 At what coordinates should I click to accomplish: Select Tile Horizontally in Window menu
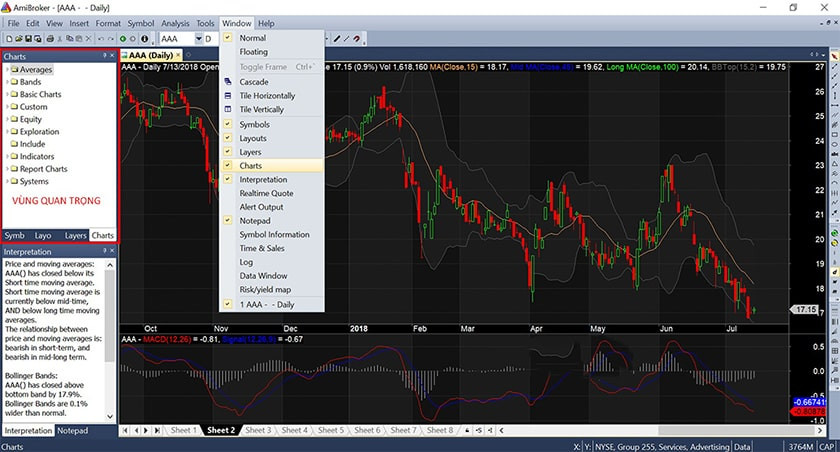tap(267, 95)
